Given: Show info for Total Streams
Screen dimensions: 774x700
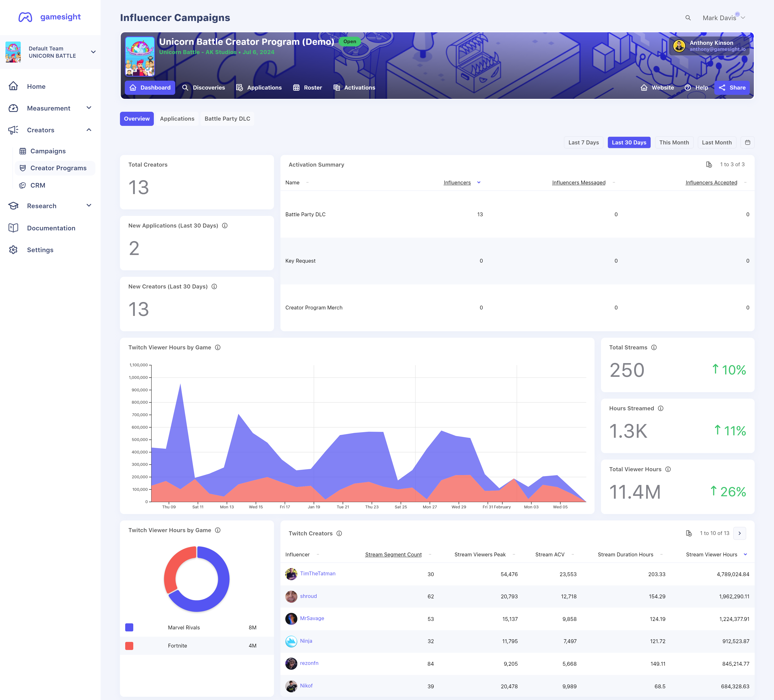Looking at the screenshot, I should click(x=654, y=347).
